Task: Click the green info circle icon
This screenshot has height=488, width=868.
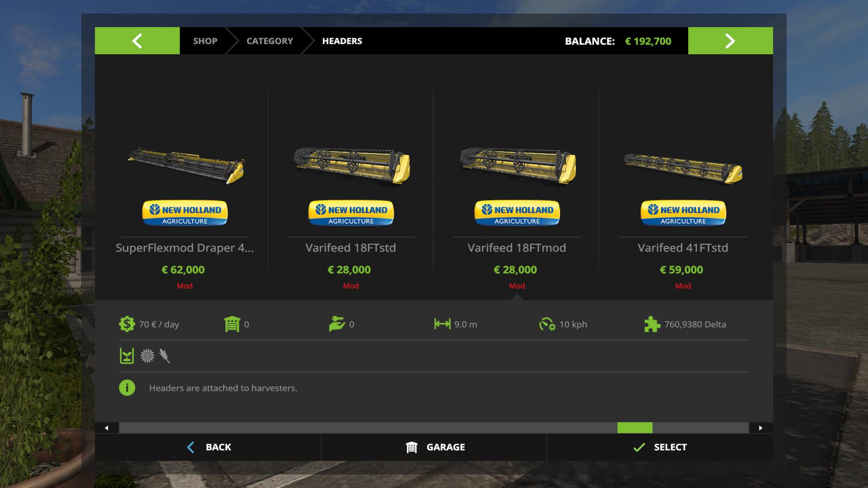Action: pyautogui.click(x=127, y=388)
